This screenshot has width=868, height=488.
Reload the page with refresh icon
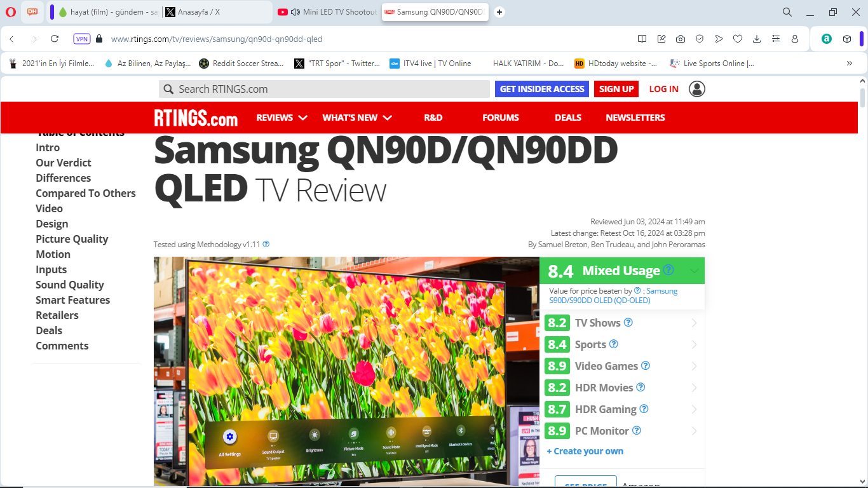tap(55, 39)
